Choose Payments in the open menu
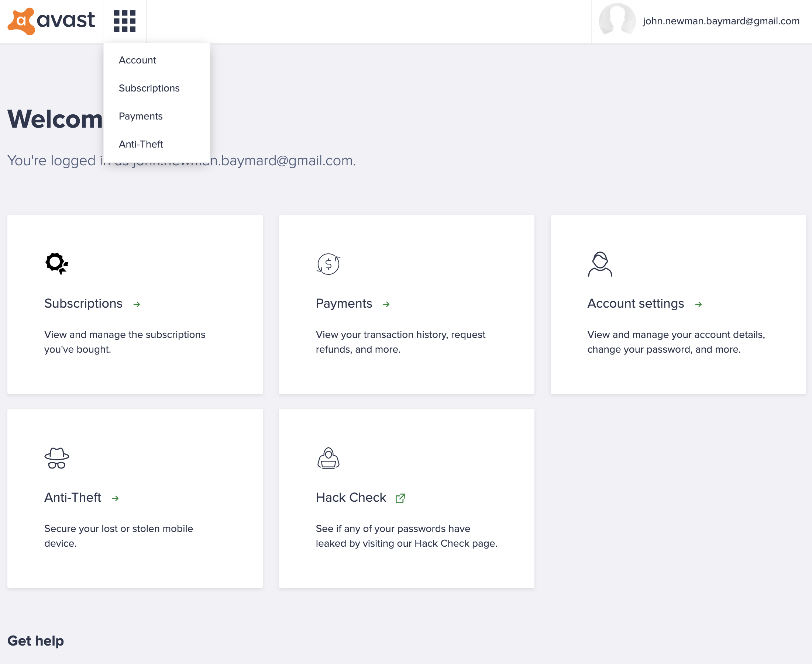 click(140, 116)
